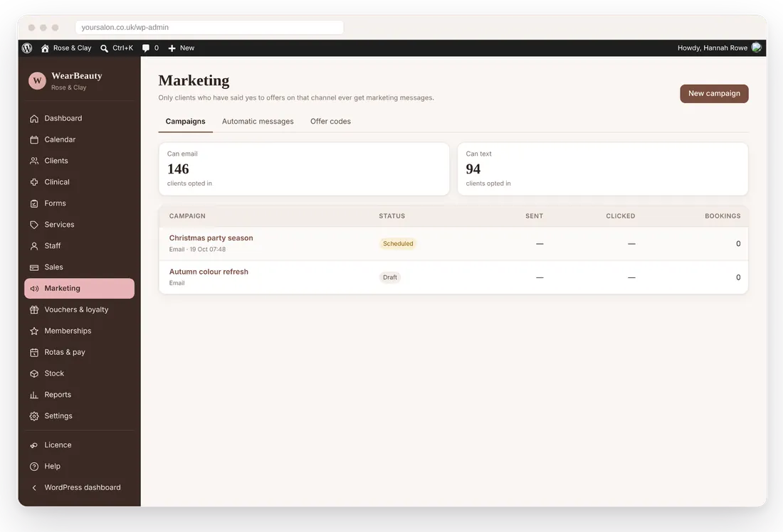The width and height of the screenshot is (783, 532).
Task: Click the Settings gear icon
Action: 34,416
